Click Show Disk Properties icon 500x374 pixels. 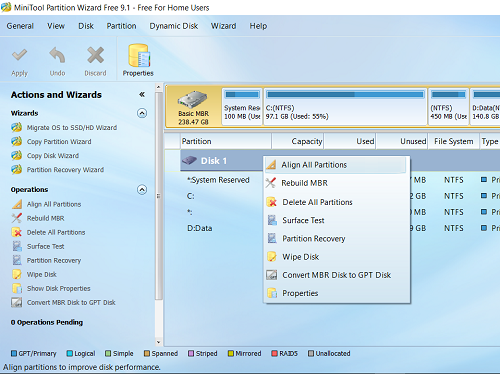(17, 288)
